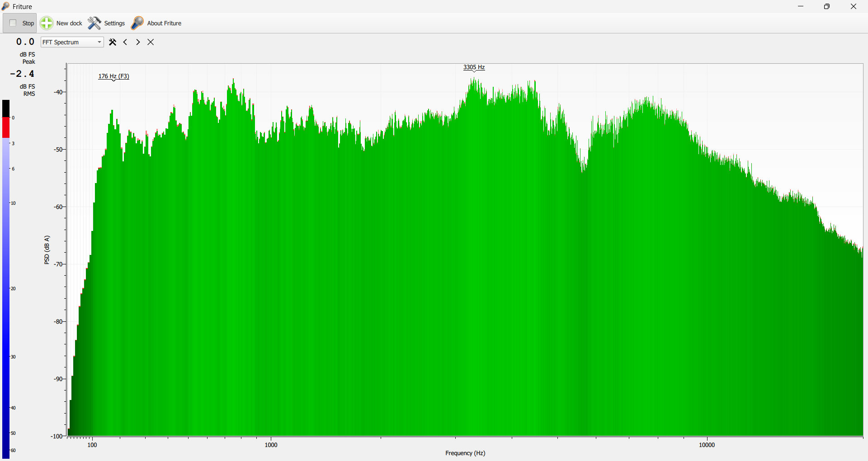Close the Friture application window
The width and height of the screenshot is (868, 461).
point(854,6)
